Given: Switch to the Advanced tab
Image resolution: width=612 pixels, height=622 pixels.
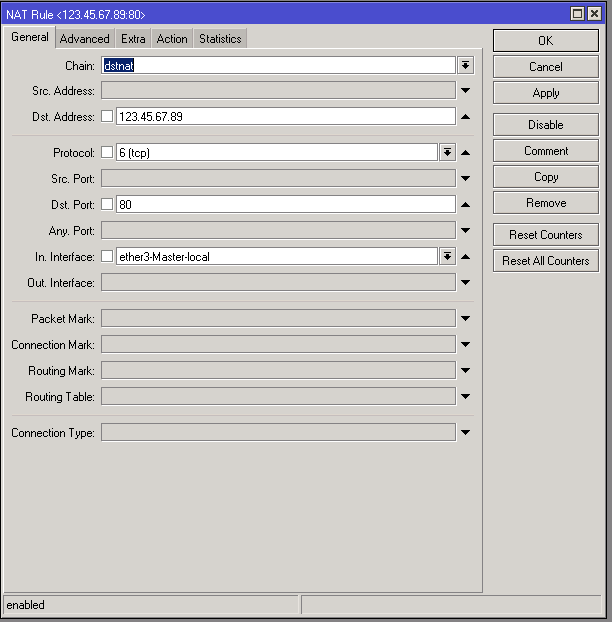Looking at the screenshot, I should pyautogui.click(x=84, y=39).
